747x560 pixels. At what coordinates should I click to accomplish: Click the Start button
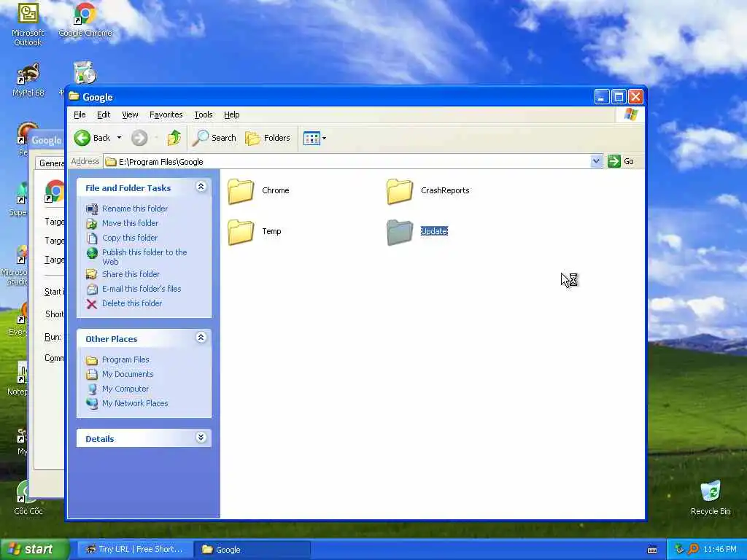pos(34,549)
